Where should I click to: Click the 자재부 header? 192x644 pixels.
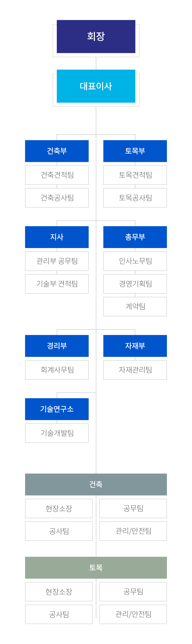tap(135, 346)
